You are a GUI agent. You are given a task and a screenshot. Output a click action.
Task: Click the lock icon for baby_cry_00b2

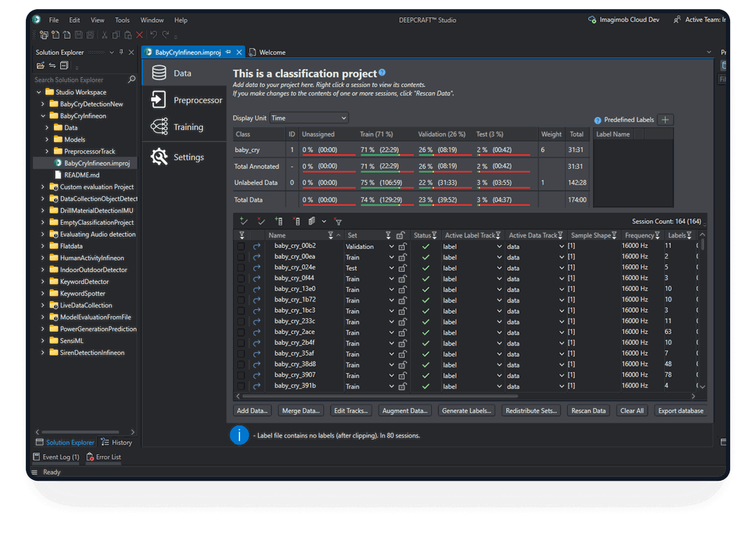402,246
